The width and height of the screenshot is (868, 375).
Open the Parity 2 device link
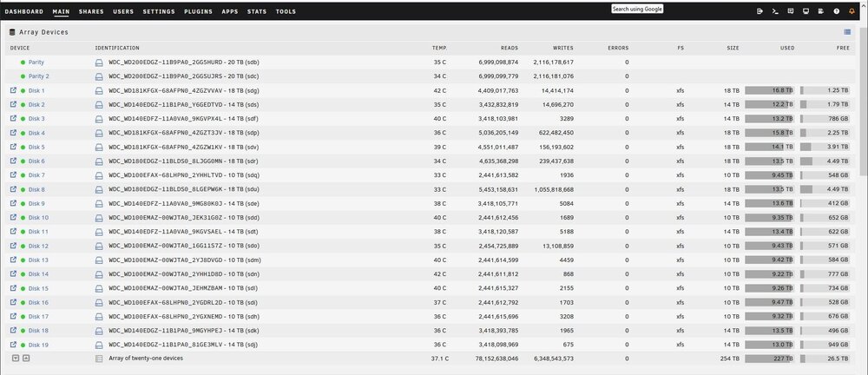tap(39, 76)
